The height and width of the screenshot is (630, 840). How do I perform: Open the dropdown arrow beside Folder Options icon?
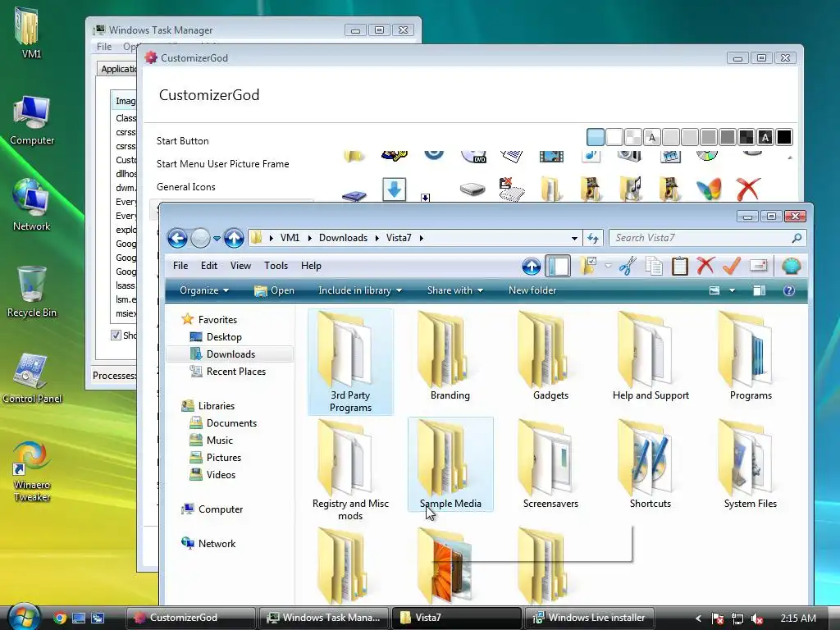pyautogui.click(x=608, y=266)
